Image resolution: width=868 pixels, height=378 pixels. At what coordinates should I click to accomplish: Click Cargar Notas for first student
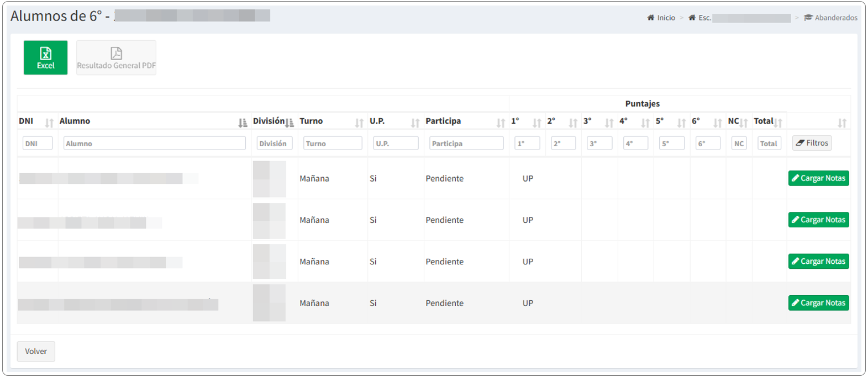(818, 178)
